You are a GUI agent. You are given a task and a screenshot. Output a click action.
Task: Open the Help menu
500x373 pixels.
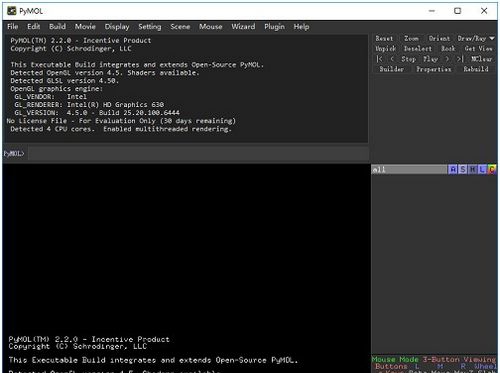point(301,27)
